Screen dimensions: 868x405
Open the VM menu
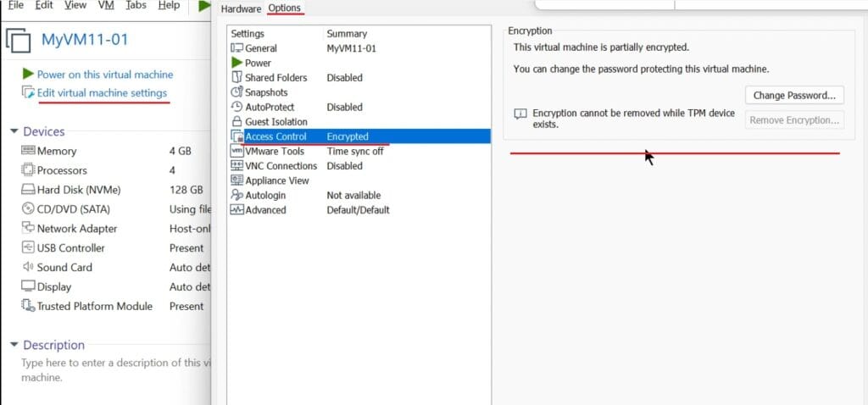click(106, 5)
